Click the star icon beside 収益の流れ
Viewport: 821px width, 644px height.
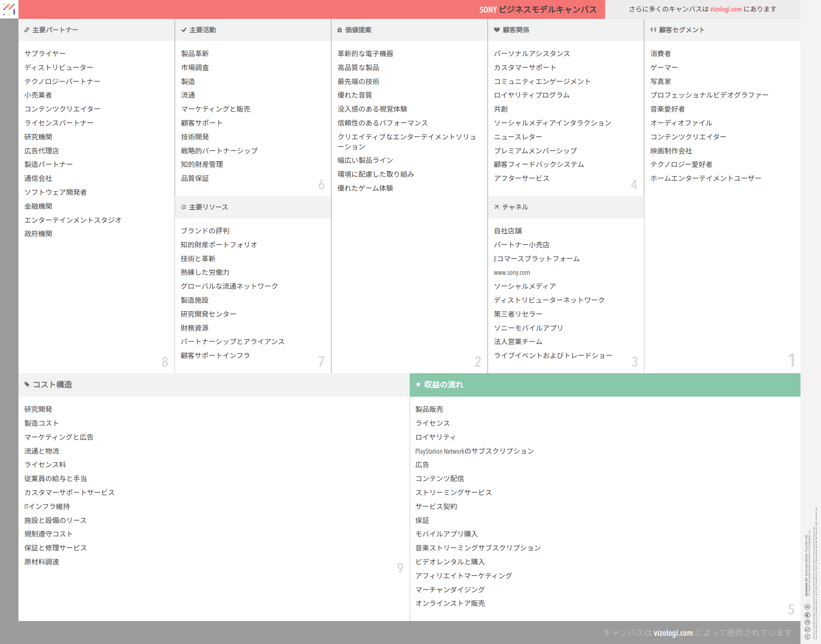[x=418, y=384]
